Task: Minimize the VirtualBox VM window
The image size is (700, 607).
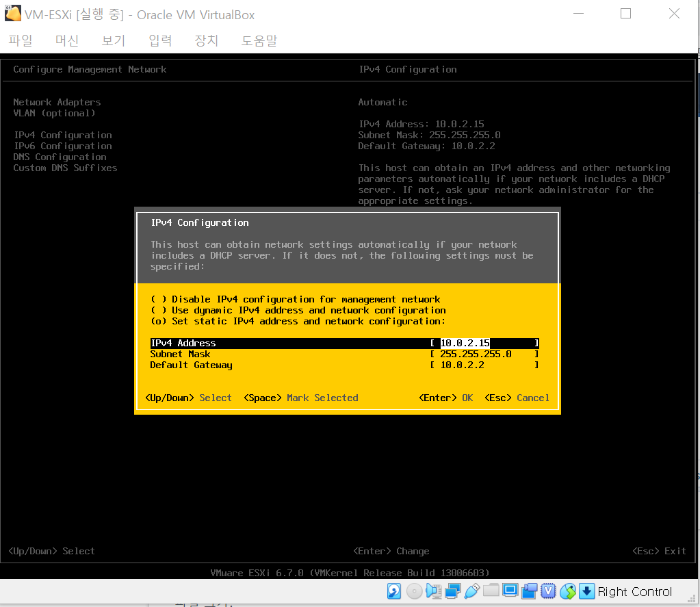Action: click(x=579, y=14)
